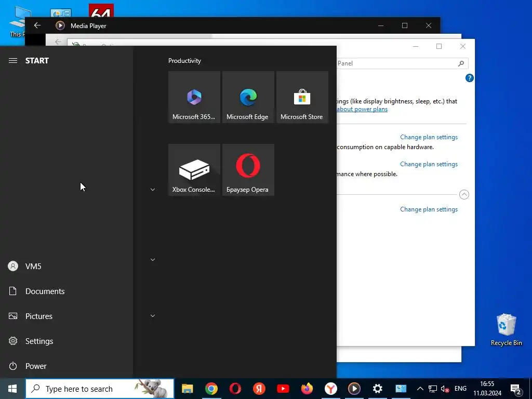The height and width of the screenshot is (399, 532).
Task: Open Yandex red Я icon on taskbar
Action: pos(259,389)
